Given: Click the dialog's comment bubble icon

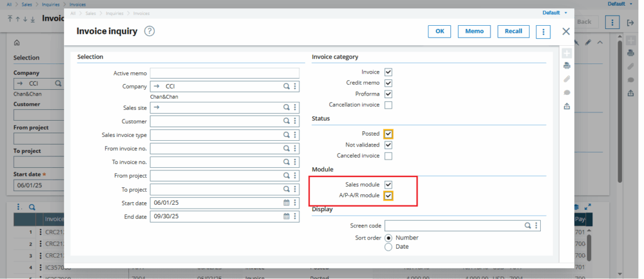Looking at the screenshot, I should (x=567, y=93).
